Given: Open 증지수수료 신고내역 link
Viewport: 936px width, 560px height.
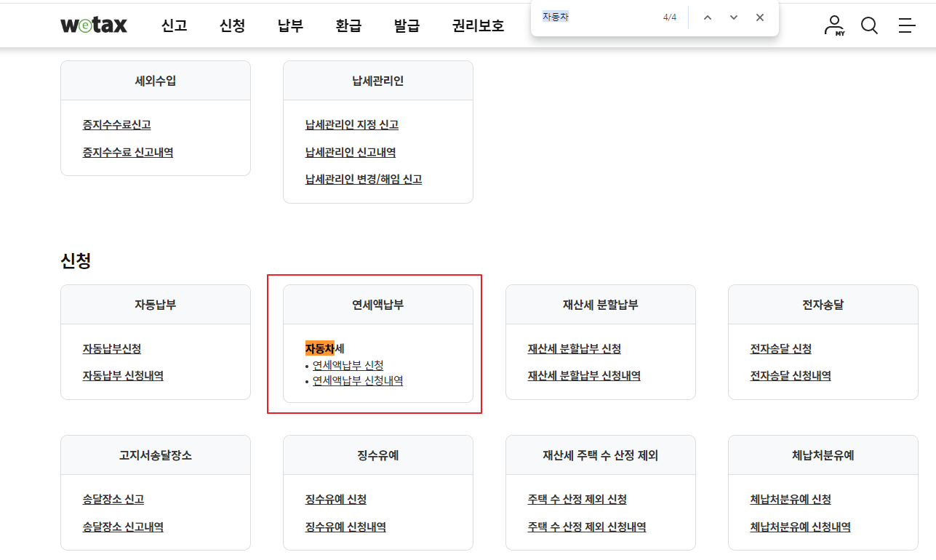Looking at the screenshot, I should click(x=128, y=152).
